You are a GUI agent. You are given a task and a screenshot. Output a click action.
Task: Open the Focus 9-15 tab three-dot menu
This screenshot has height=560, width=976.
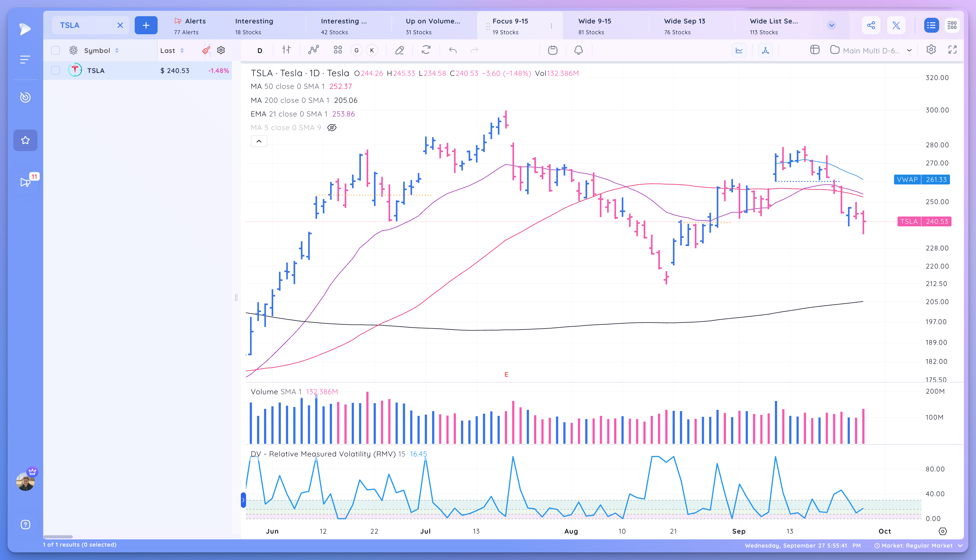click(x=552, y=26)
